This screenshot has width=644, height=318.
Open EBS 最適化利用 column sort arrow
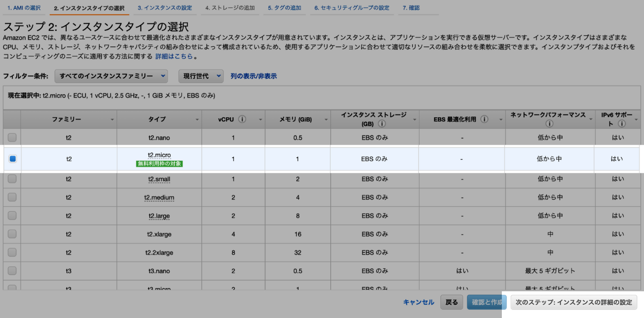click(500, 119)
